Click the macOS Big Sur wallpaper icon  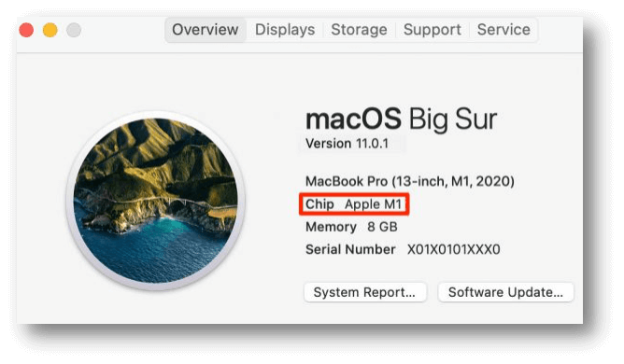156,201
